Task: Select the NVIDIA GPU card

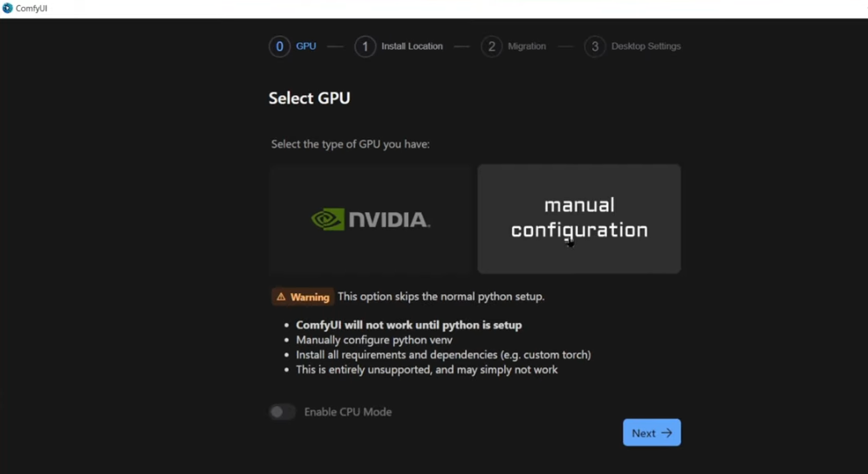Action: point(371,219)
